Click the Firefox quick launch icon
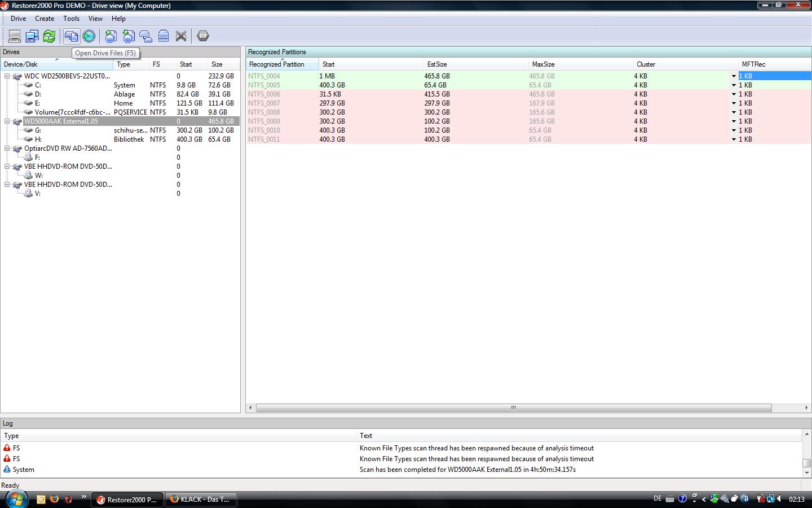 click(x=55, y=499)
